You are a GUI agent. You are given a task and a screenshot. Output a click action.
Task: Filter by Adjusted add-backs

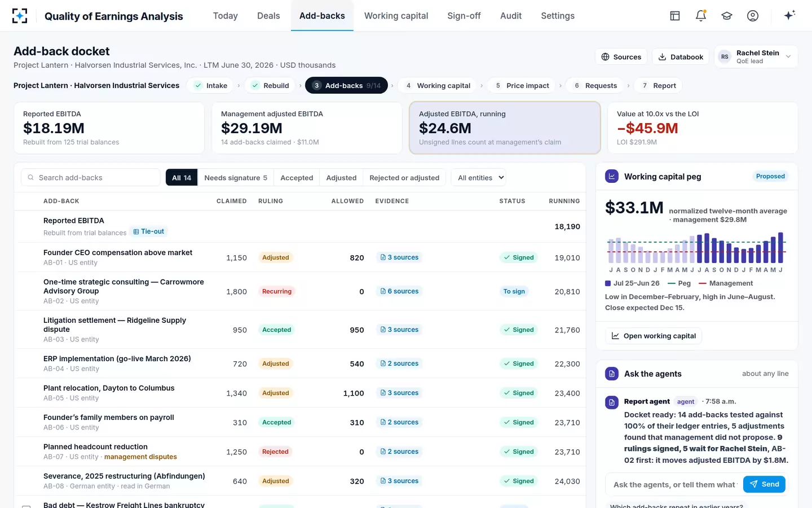pos(341,177)
